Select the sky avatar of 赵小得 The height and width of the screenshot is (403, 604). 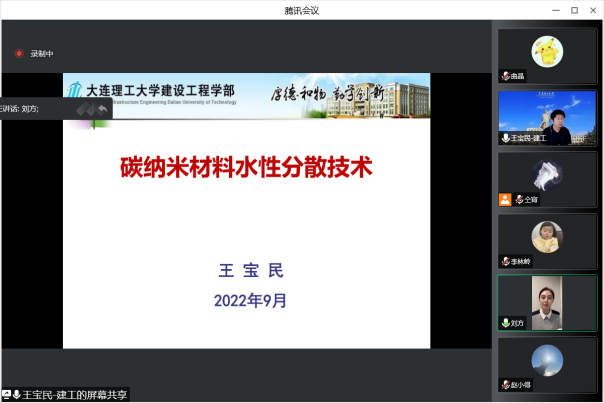[547, 360]
